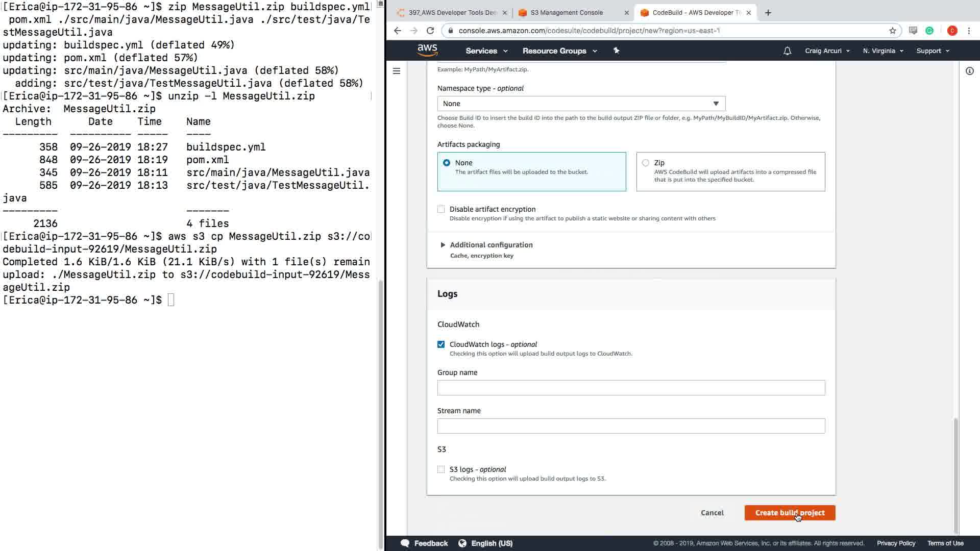The image size is (980, 551).
Task: Click into Group name input field
Action: coord(630,388)
